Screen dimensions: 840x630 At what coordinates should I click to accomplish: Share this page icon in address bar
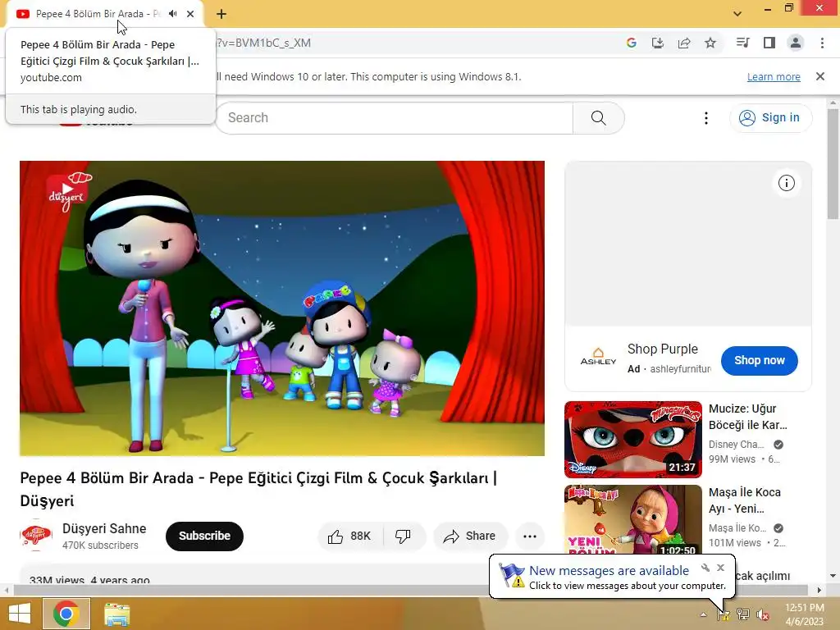coord(684,43)
